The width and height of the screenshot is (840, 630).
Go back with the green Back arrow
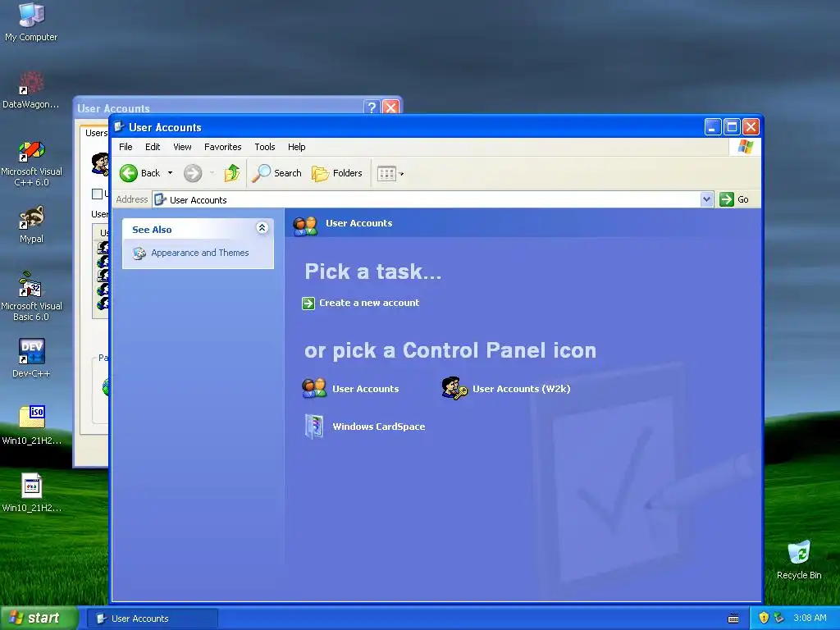click(x=139, y=173)
